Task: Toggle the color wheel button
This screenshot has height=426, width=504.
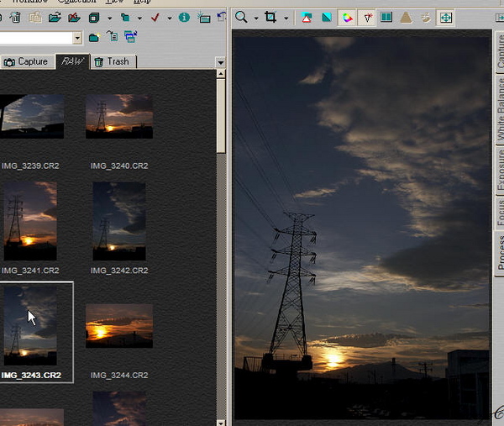Action: 347,18
